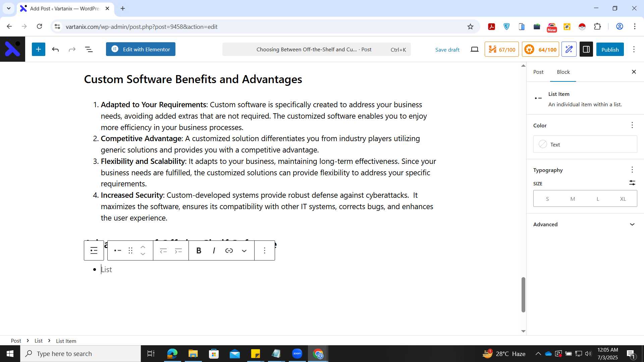The width and height of the screenshot is (644, 362).
Task: Toggle bold formatting
Action: pos(199,250)
